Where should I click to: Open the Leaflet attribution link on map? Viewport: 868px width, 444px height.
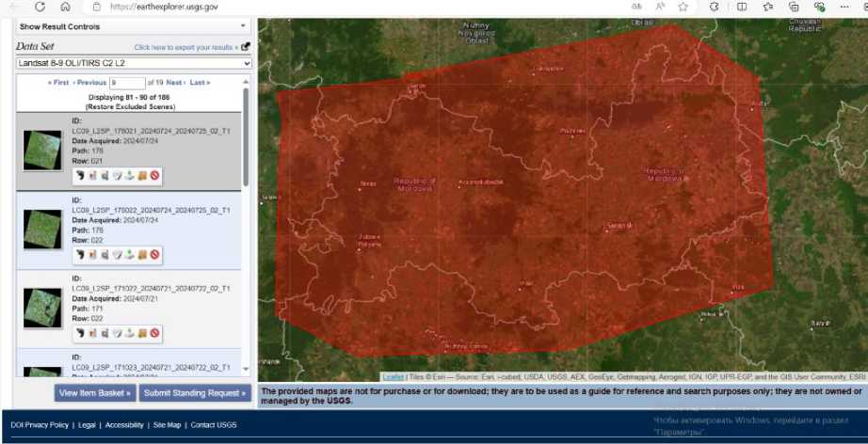(x=393, y=377)
